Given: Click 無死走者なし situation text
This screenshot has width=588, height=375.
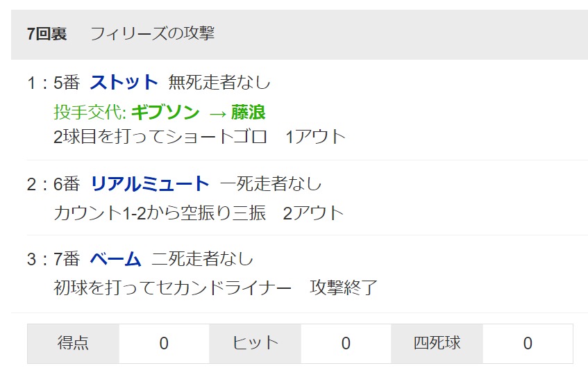Looking at the screenshot, I should point(219,83).
